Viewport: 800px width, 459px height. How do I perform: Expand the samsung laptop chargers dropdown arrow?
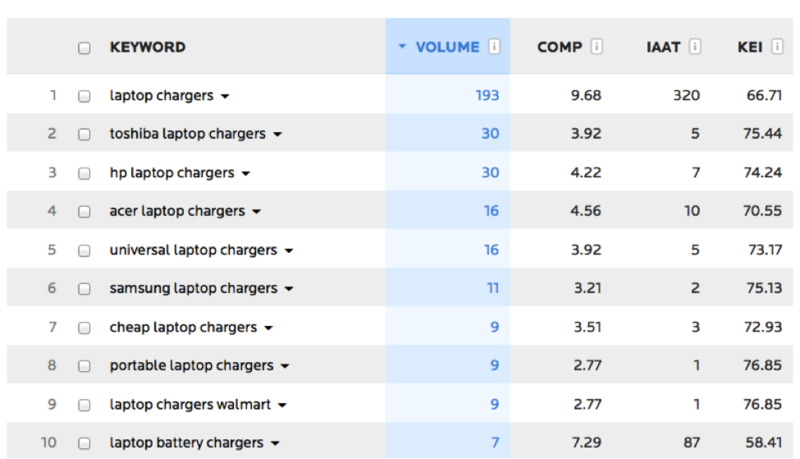(289, 289)
